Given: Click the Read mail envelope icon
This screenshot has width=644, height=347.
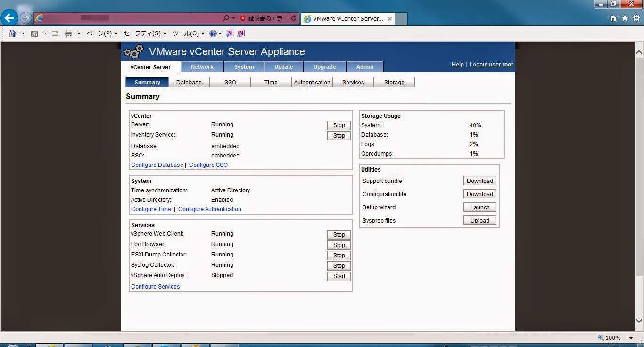Looking at the screenshot, I should coord(55,33).
